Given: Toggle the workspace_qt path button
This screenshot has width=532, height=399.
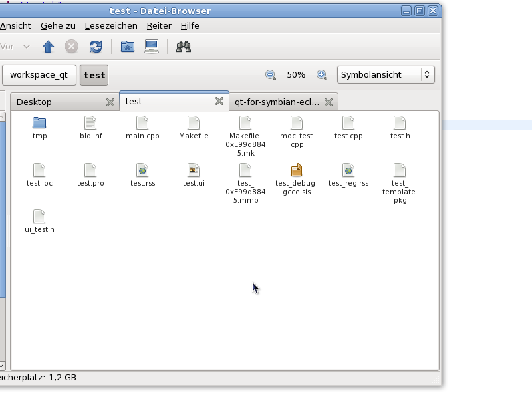Looking at the screenshot, I should pos(39,75).
